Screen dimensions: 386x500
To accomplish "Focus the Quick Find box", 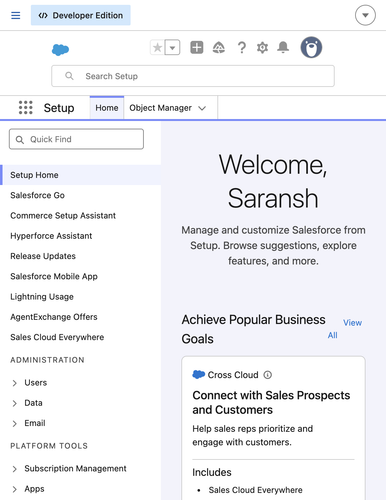I will pyautogui.click(x=76, y=139).
